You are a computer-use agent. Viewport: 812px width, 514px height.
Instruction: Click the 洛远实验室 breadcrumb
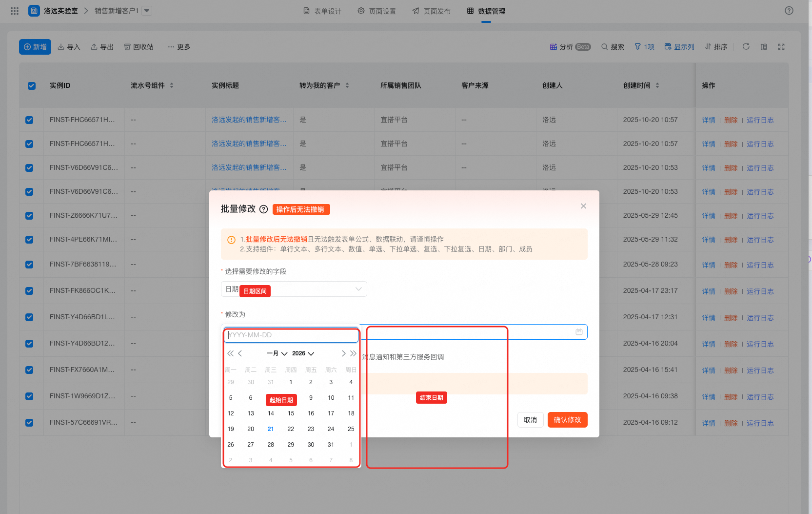click(61, 11)
